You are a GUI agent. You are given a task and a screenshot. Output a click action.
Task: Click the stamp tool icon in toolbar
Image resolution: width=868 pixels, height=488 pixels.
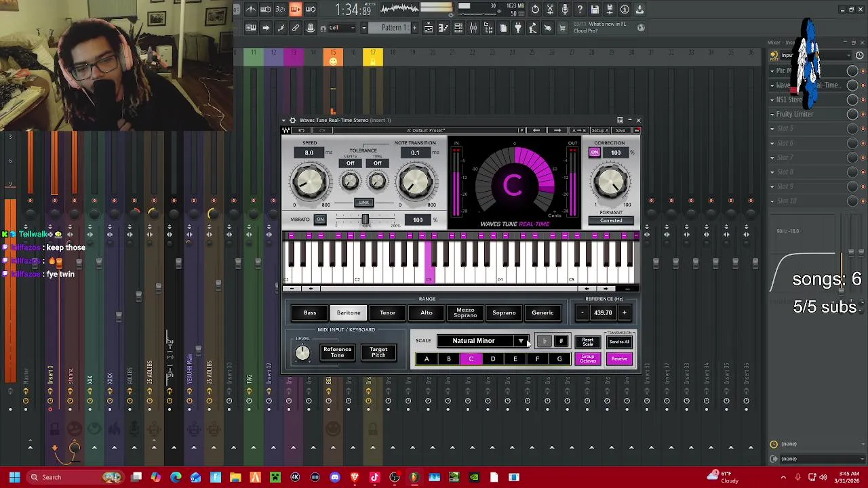tap(311, 28)
